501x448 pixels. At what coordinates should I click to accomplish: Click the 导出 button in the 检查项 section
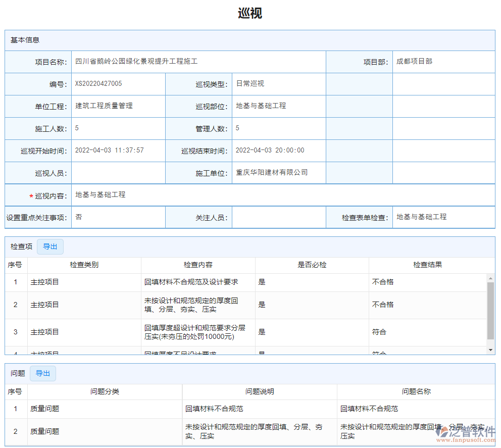pyautogui.click(x=50, y=246)
